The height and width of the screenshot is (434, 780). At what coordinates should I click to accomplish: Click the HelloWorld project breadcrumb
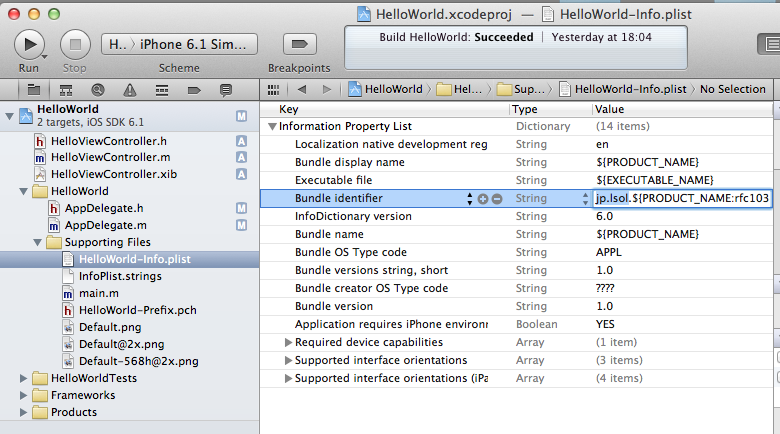386,90
